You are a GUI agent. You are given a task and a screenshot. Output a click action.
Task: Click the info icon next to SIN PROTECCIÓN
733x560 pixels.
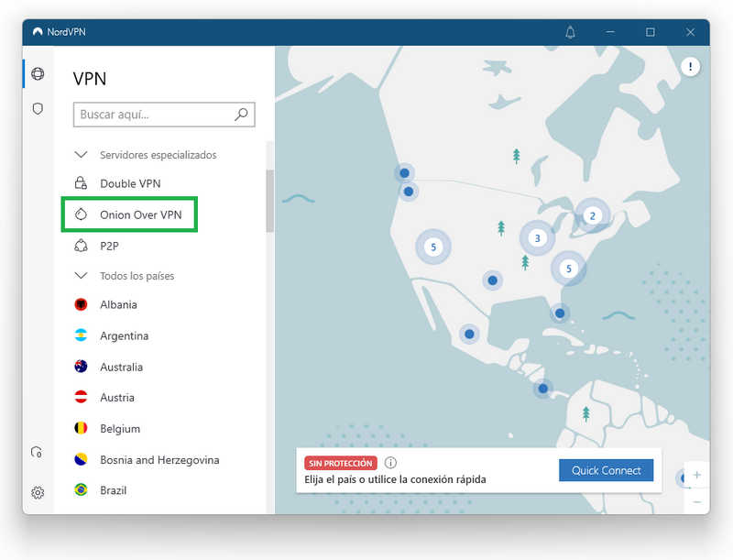[x=390, y=463]
